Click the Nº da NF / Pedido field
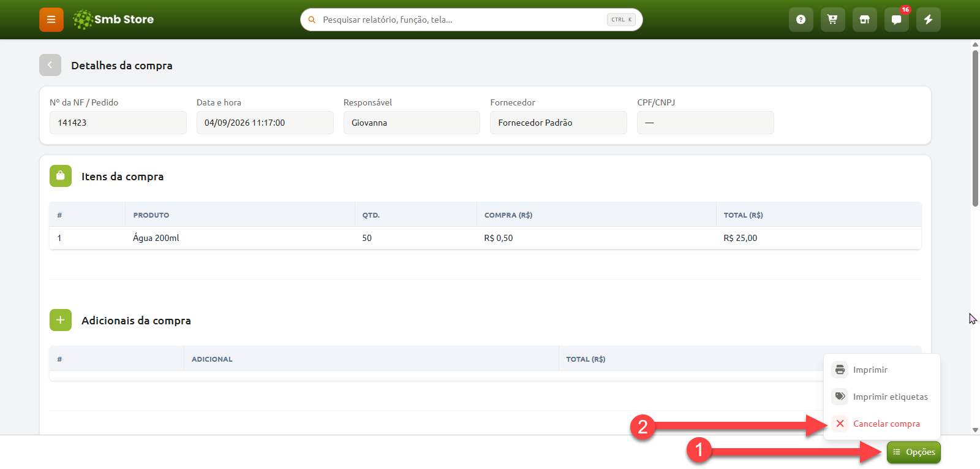Viewport: 980px width, 469px height. [x=118, y=123]
